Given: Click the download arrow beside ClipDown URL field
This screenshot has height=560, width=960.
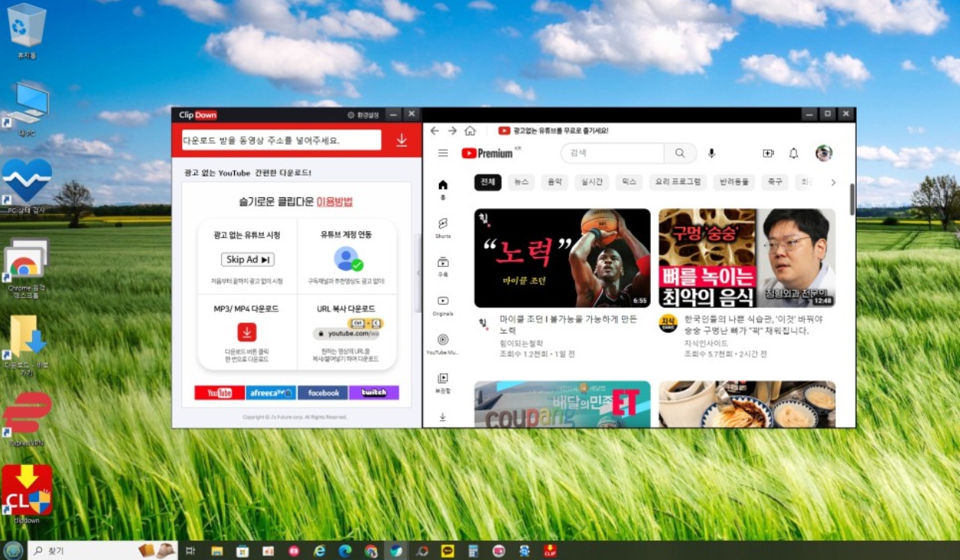Looking at the screenshot, I should (x=402, y=140).
